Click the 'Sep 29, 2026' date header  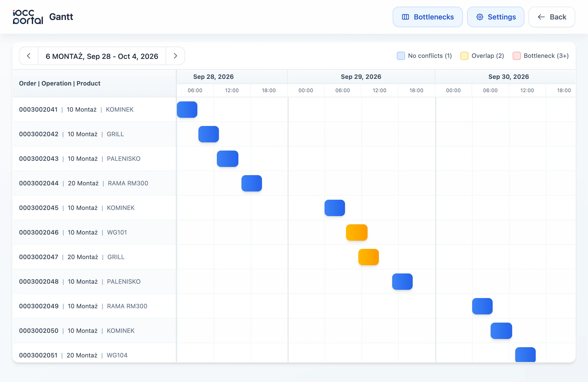pyautogui.click(x=361, y=77)
